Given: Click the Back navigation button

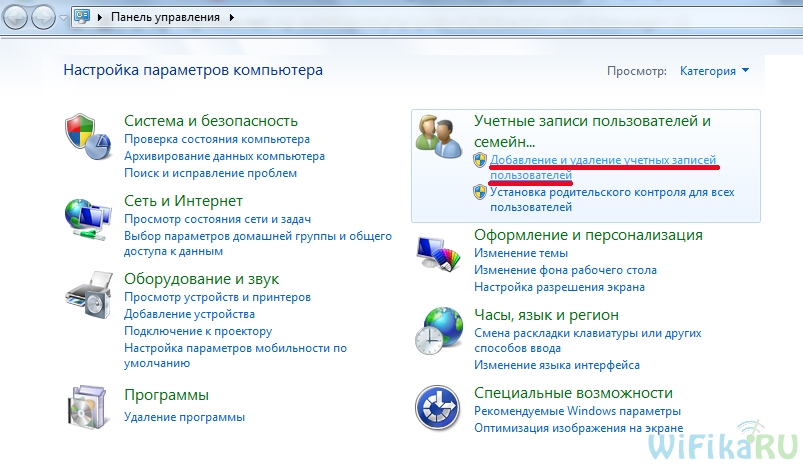Looking at the screenshot, I should pyautogui.click(x=17, y=17).
